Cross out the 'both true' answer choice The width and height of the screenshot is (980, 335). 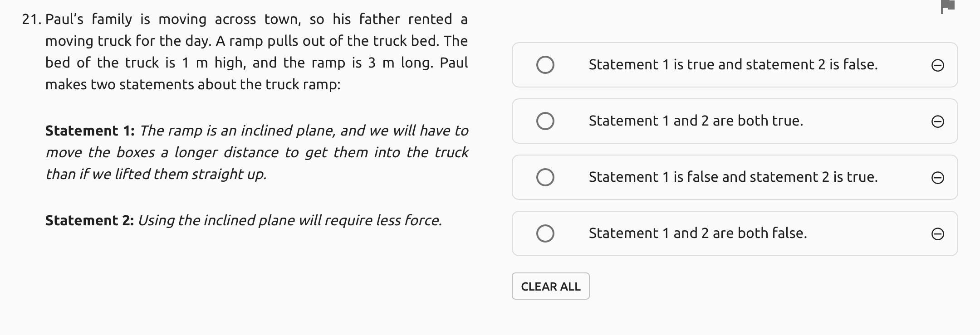(937, 121)
